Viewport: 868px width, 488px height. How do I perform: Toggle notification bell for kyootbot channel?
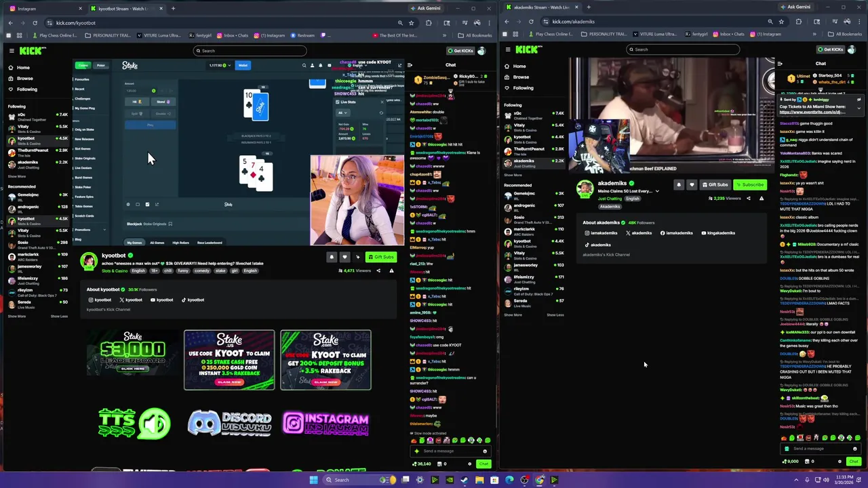332,257
